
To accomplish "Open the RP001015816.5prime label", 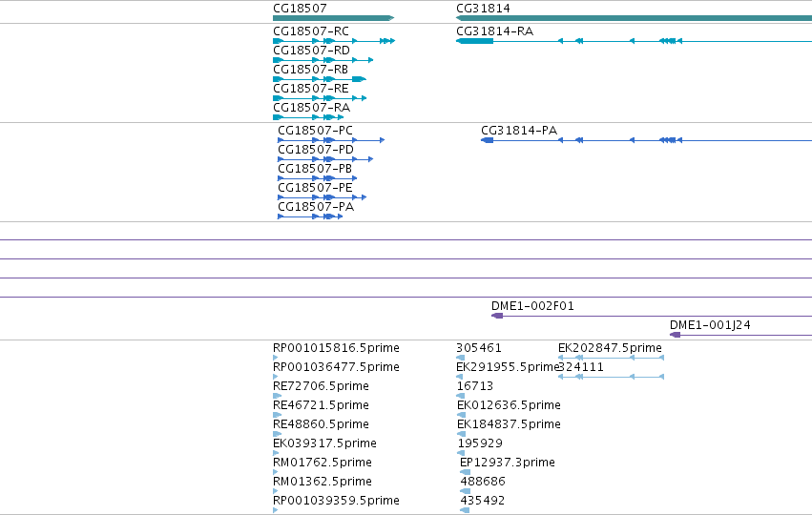I will coord(336,348).
